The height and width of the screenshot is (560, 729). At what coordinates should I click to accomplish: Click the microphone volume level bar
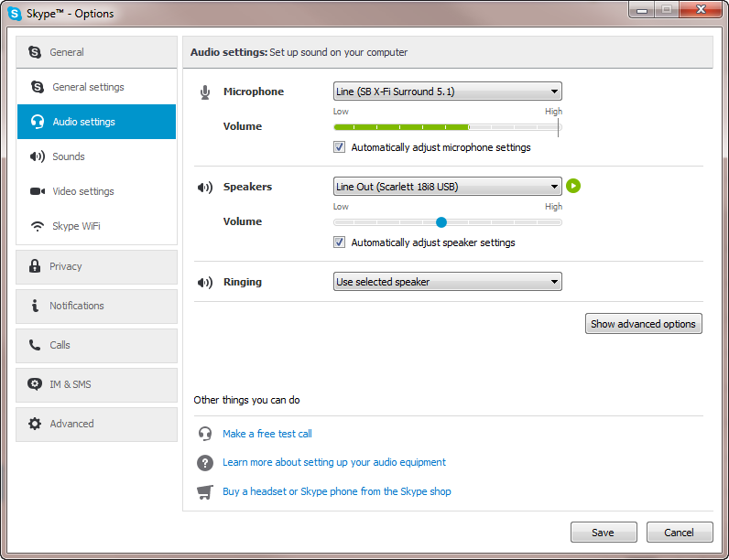pos(448,127)
